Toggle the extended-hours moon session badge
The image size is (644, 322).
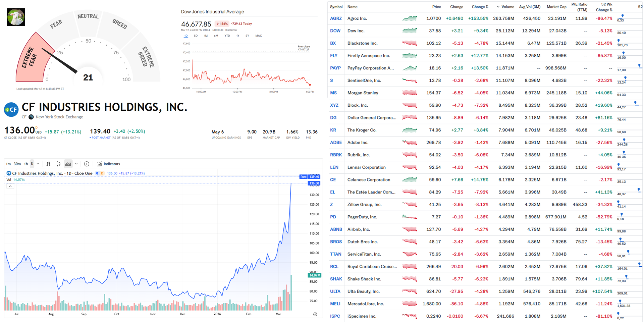pos(98,173)
